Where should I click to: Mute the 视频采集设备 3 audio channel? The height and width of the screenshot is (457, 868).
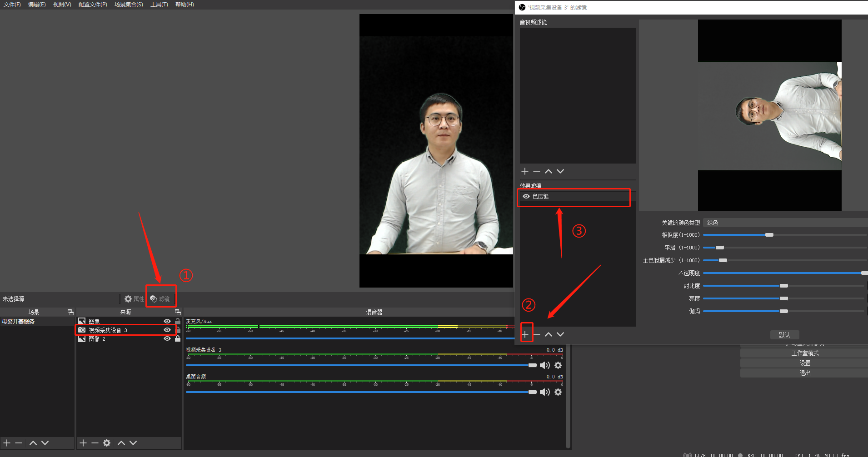coord(544,365)
